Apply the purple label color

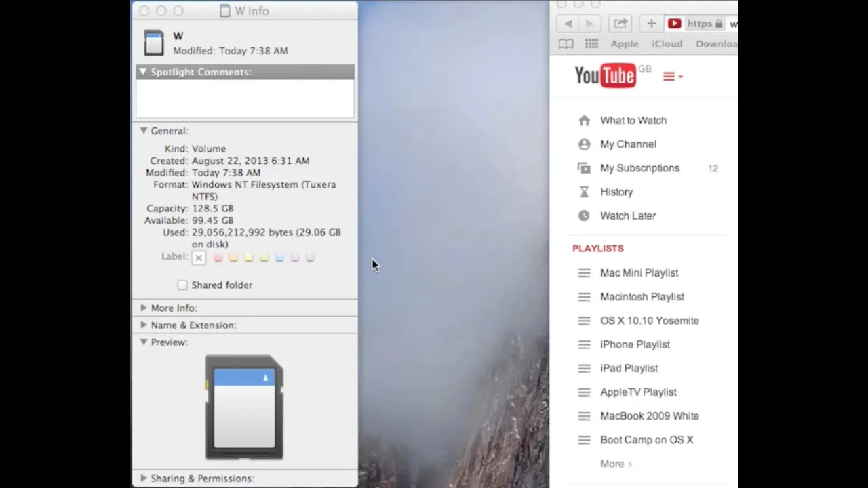click(295, 258)
